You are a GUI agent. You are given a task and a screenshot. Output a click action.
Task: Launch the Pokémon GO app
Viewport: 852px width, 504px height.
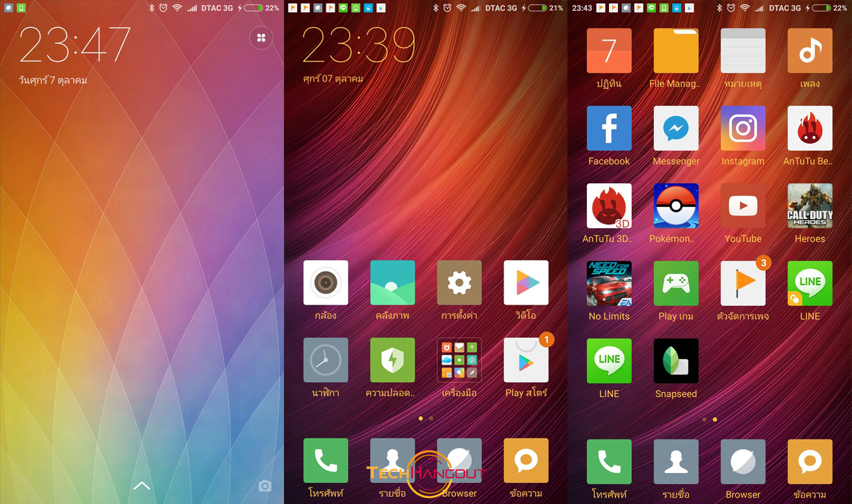click(676, 206)
